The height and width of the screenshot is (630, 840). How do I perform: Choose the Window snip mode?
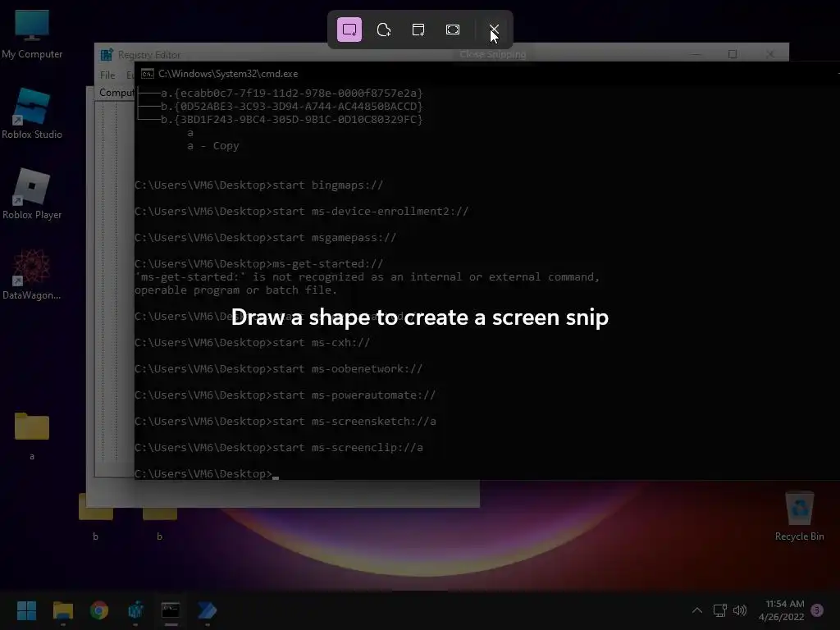[418, 30]
